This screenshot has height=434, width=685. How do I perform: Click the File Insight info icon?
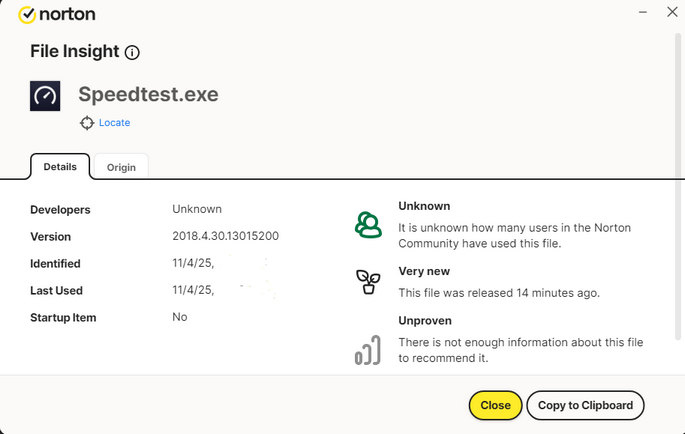pyautogui.click(x=132, y=52)
